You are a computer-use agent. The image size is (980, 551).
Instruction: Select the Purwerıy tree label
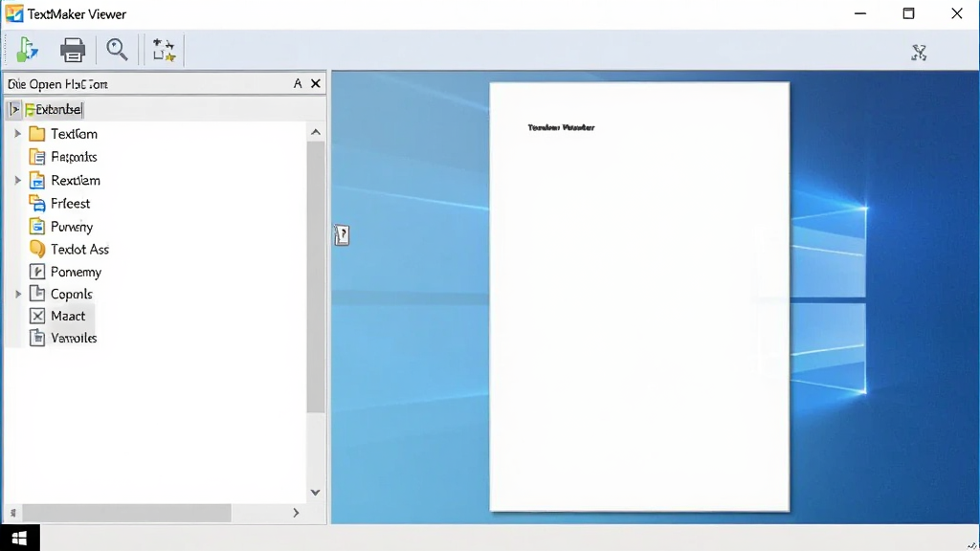click(71, 227)
